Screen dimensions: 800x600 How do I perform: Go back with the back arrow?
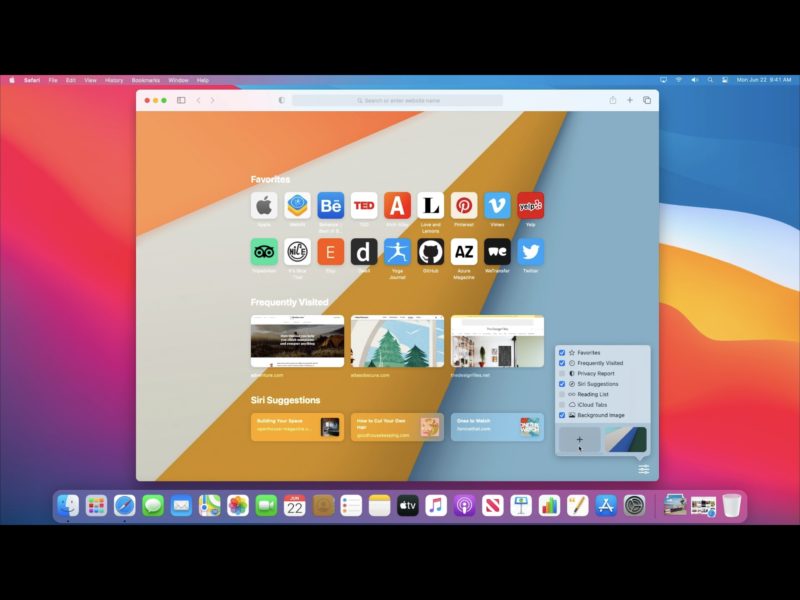pyautogui.click(x=198, y=101)
